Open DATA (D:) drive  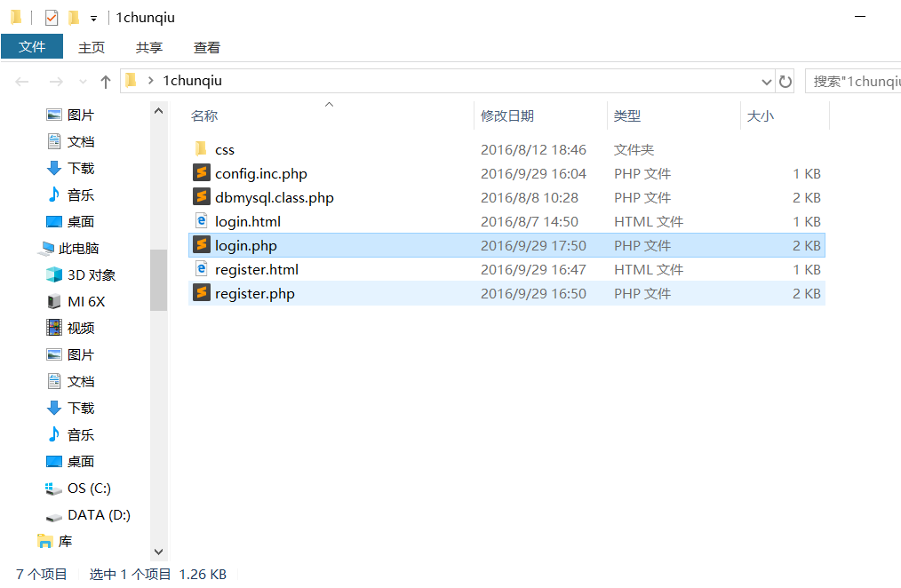(x=88, y=514)
